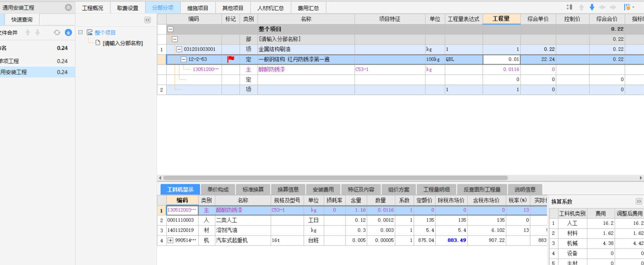Click bold blue 883.49 market price cell
Image resolution: width=644 pixels, height=265 pixels.
(x=451, y=240)
